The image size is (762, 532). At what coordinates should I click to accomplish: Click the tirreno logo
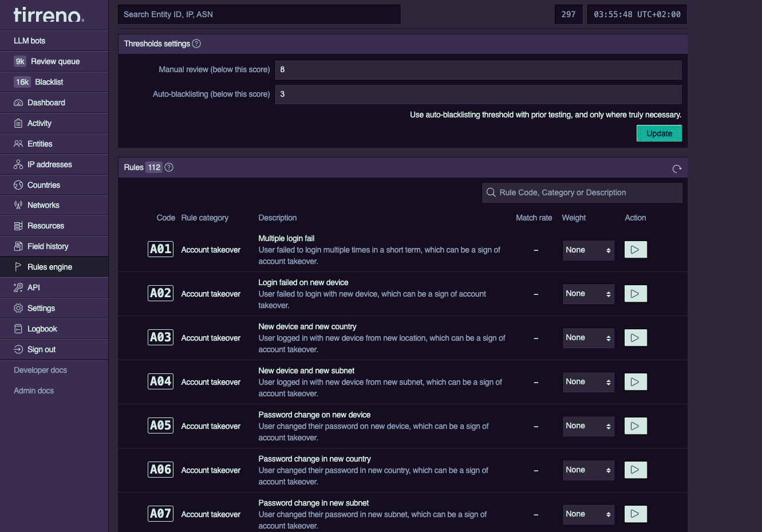click(49, 15)
